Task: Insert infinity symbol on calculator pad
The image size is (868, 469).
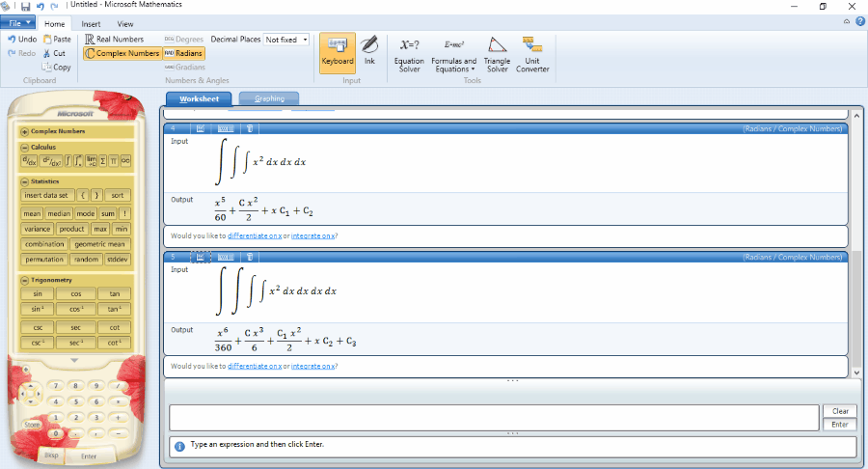Action: tap(125, 161)
